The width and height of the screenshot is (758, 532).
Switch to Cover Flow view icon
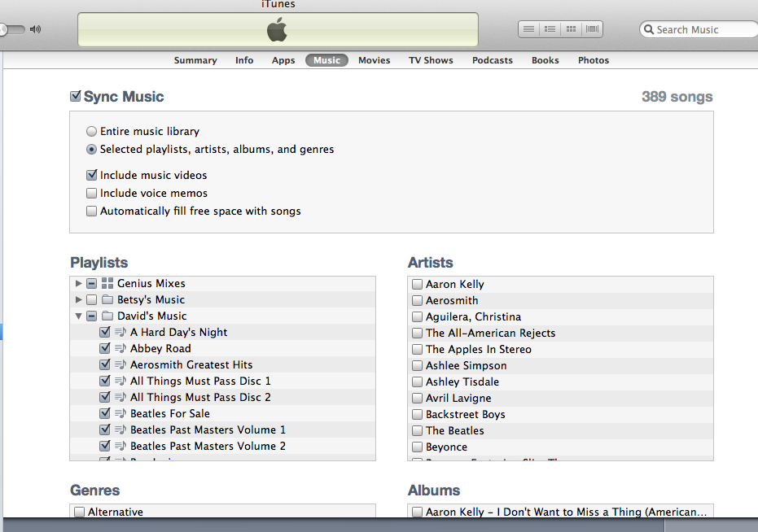[592, 29]
